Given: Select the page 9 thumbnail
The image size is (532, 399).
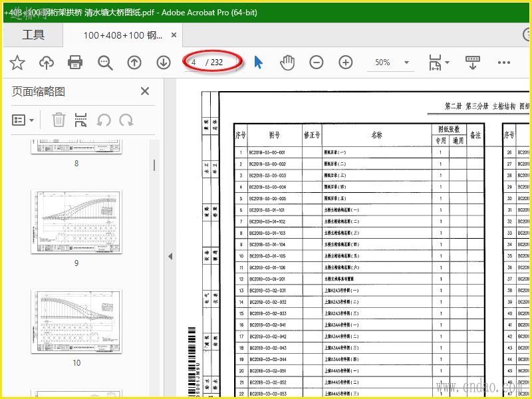Looking at the screenshot, I should 76,223.
